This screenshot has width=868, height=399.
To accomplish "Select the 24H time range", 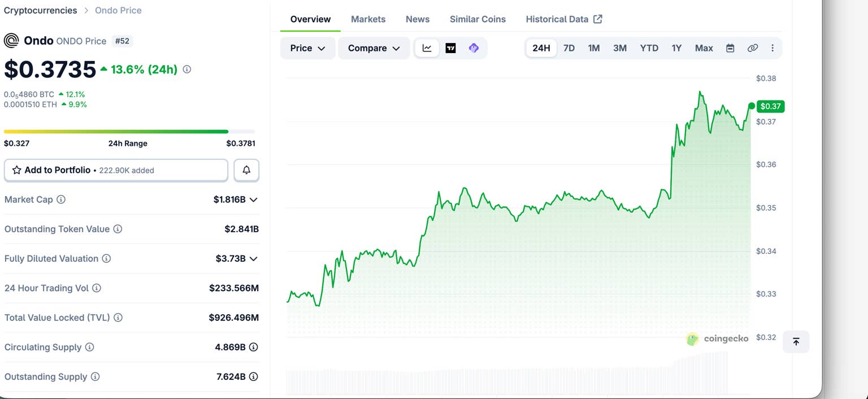I will pos(541,48).
